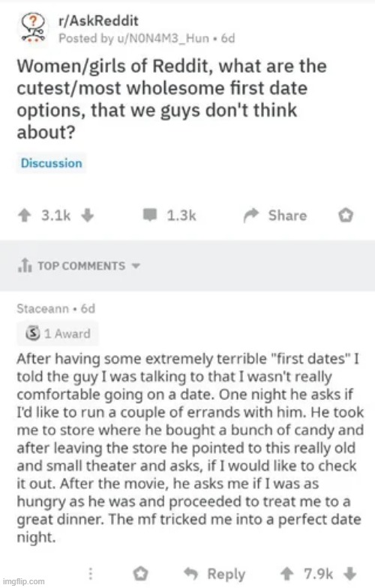Viewport: 375px width, 588px height.
Task: Upvote the AskReddit post
Action: coord(25,216)
